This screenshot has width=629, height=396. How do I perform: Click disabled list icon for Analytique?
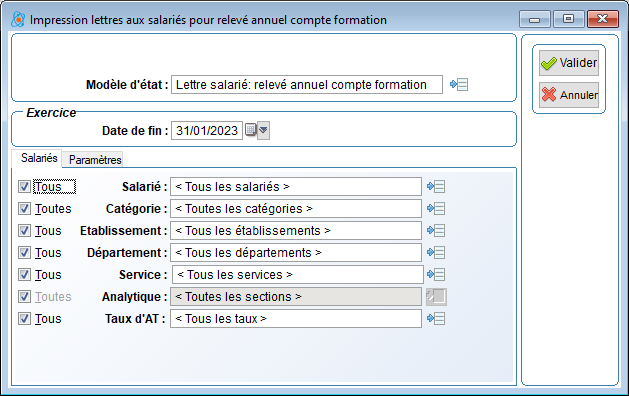436,297
